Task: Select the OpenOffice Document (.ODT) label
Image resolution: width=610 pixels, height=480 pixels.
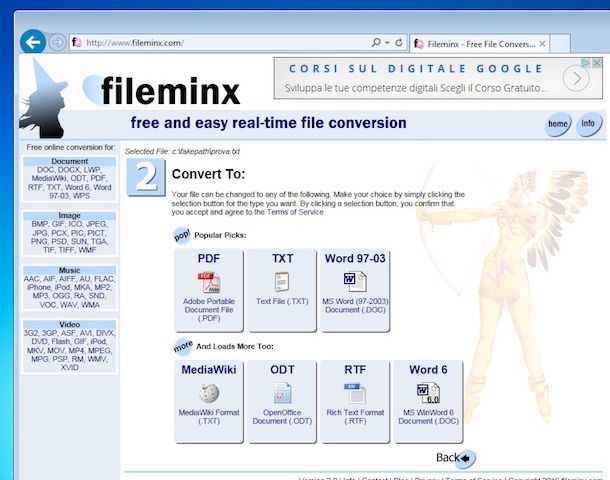Action: (x=282, y=417)
